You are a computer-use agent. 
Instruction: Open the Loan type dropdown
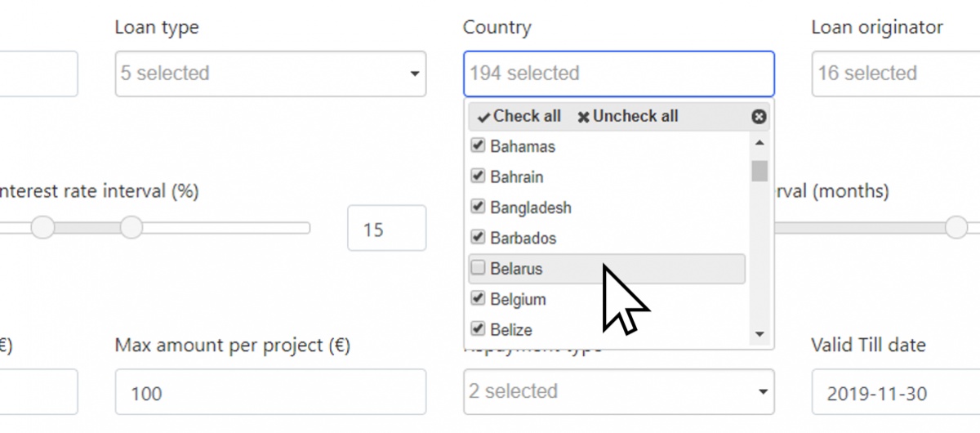pos(269,74)
